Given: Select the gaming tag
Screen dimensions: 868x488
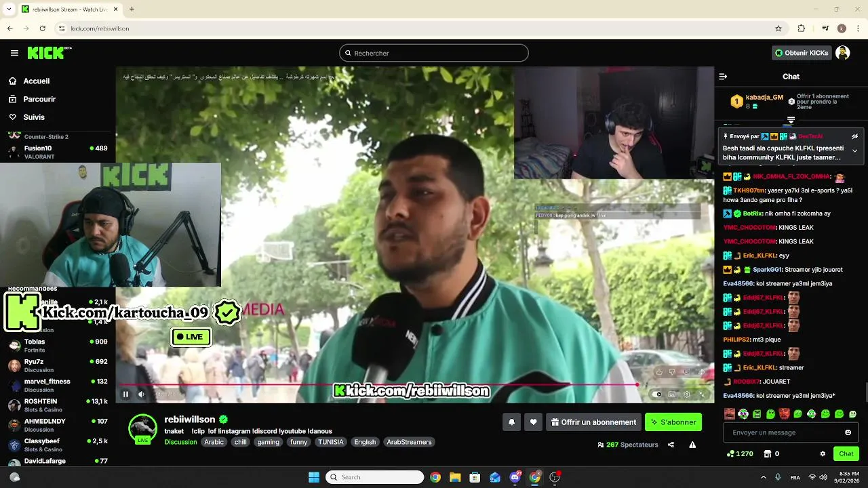Looking at the screenshot, I should [x=268, y=442].
